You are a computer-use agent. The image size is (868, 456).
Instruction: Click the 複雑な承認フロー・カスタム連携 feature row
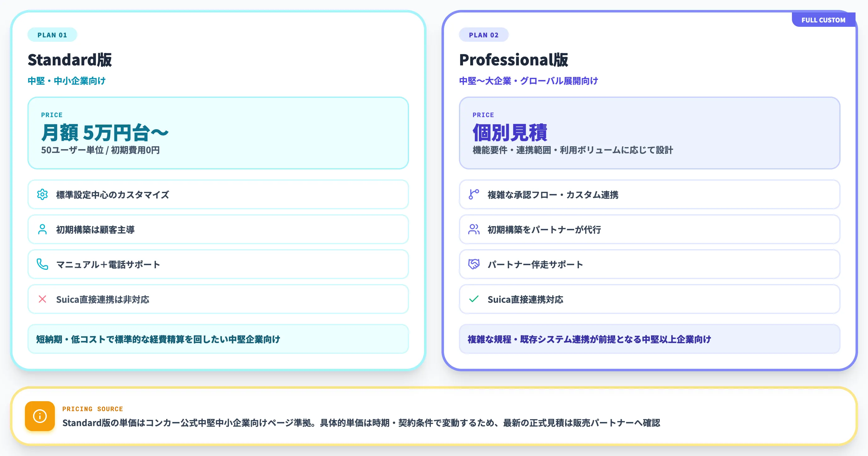[x=649, y=194]
